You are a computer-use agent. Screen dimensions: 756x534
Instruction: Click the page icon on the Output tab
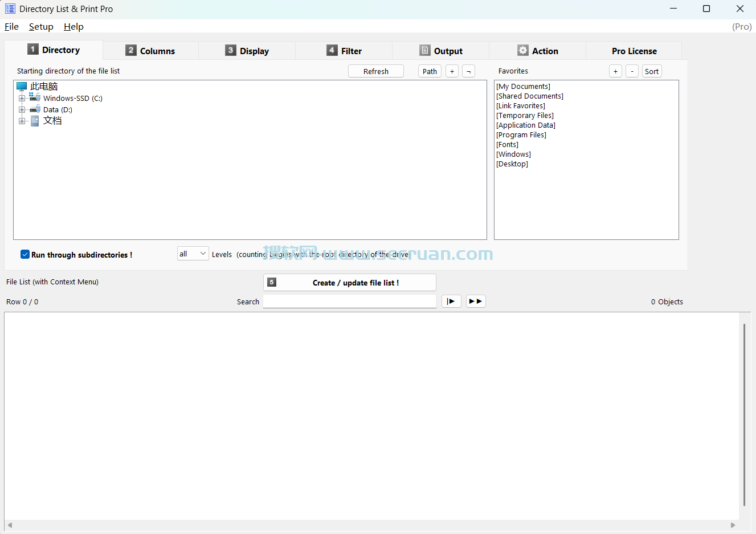(x=425, y=50)
